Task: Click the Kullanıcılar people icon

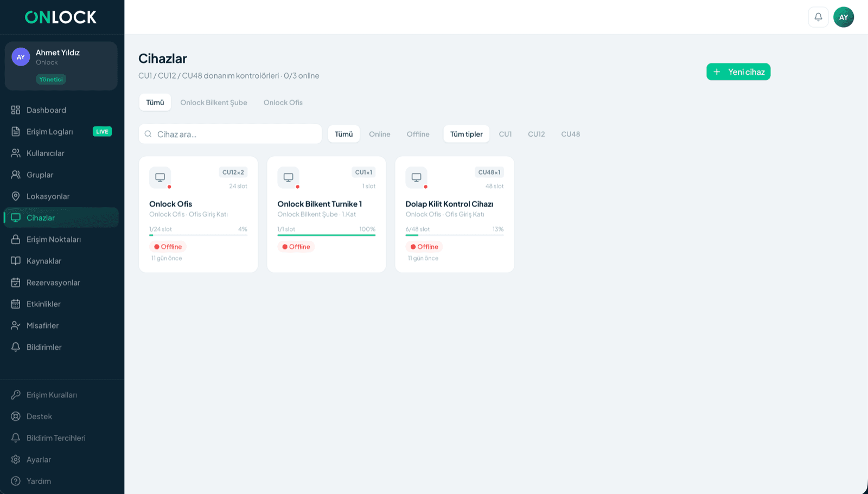Action: (x=16, y=153)
